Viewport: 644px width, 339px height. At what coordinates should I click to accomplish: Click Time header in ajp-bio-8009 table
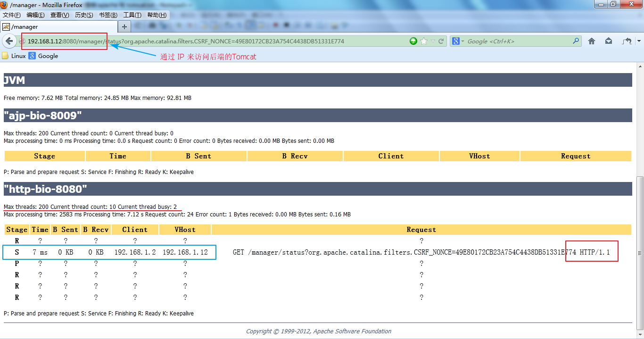[x=118, y=156]
